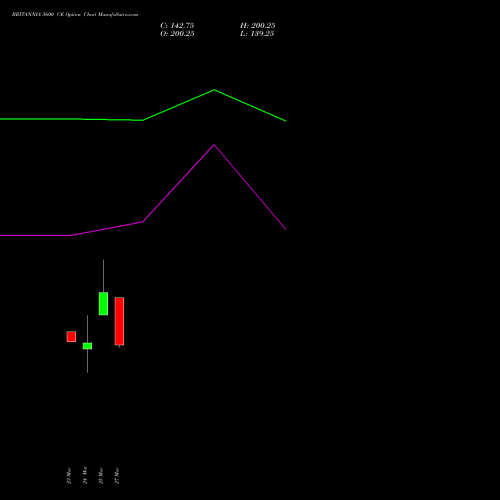Click the chart title mentioning BRITANNIA 5600 CE
500x500 pixels.
click(x=75, y=15)
